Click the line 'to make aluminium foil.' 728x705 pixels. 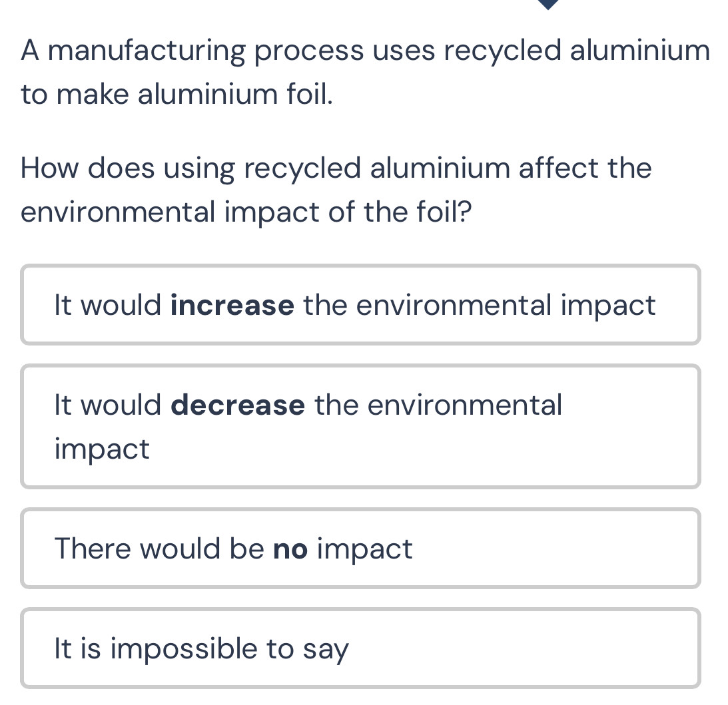click(177, 95)
